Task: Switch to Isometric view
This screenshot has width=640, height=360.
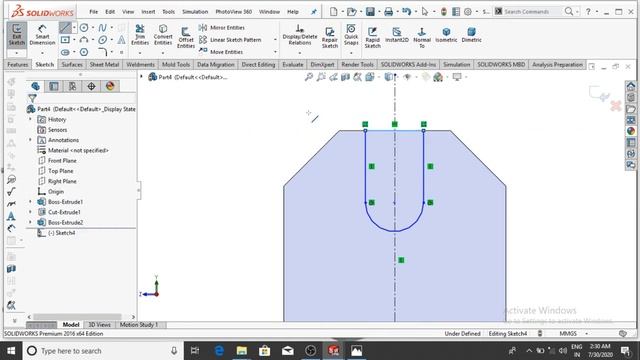Action: pos(446,35)
